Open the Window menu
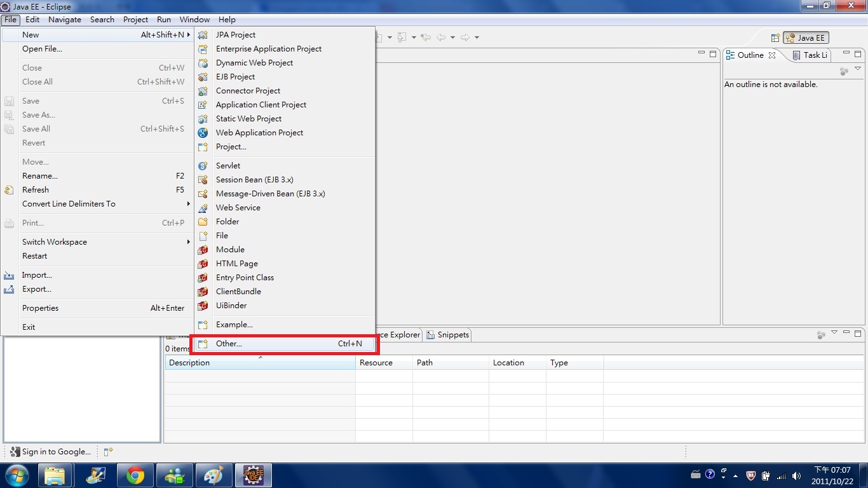Image resolution: width=868 pixels, height=488 pixels. click(x=194, y=20)
